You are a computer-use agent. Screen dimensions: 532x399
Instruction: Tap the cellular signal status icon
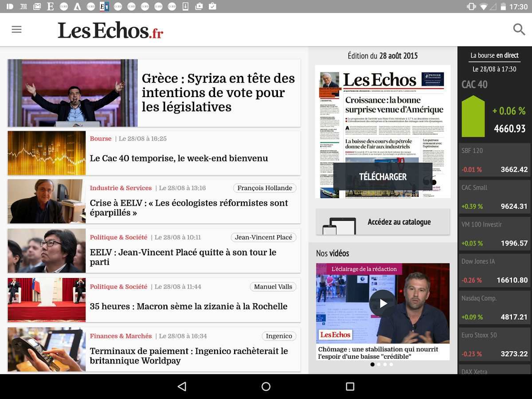point(493,7)
